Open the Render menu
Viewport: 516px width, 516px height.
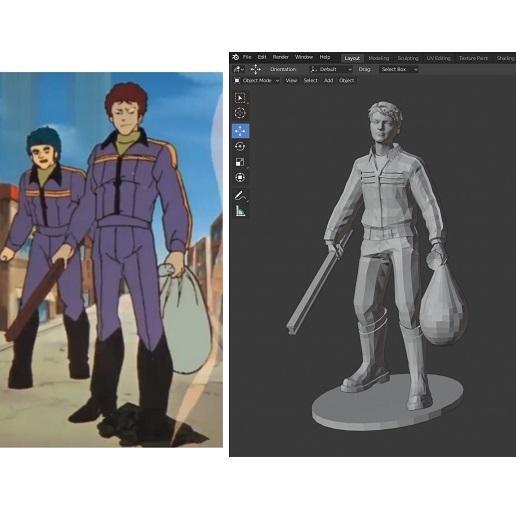click(x=281, y=57)
